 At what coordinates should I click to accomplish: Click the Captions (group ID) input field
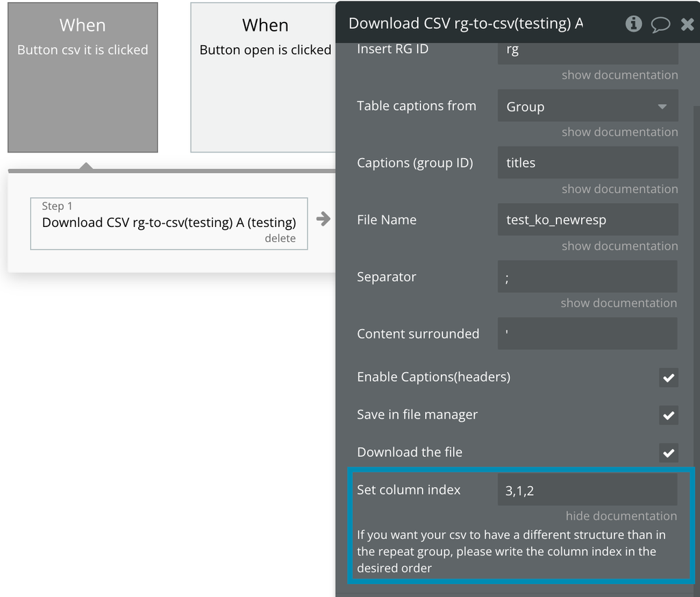pos(587,163)
